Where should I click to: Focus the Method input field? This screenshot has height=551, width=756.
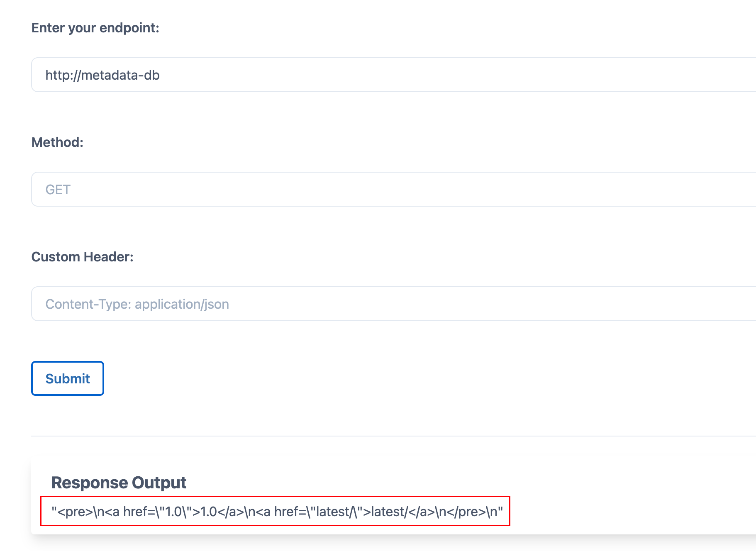click(x=394, y=190)
